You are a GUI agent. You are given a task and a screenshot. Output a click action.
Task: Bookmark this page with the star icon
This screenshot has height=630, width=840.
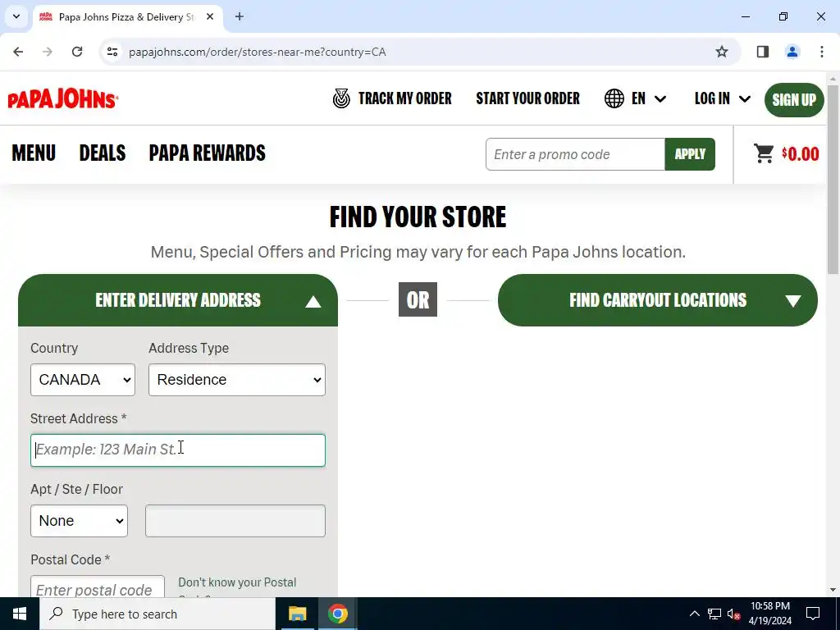point(722,52)
